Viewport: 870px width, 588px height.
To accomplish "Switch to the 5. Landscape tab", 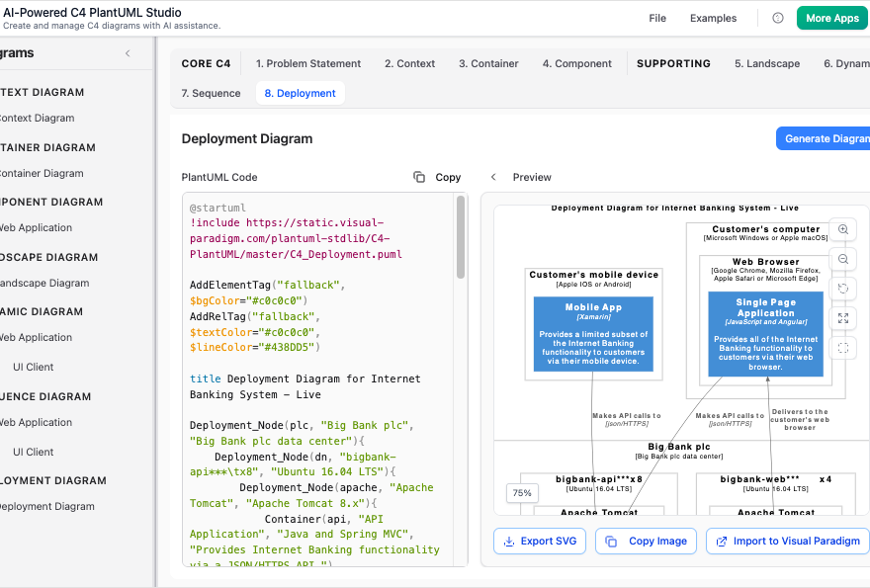I will [x=767, y=63].
